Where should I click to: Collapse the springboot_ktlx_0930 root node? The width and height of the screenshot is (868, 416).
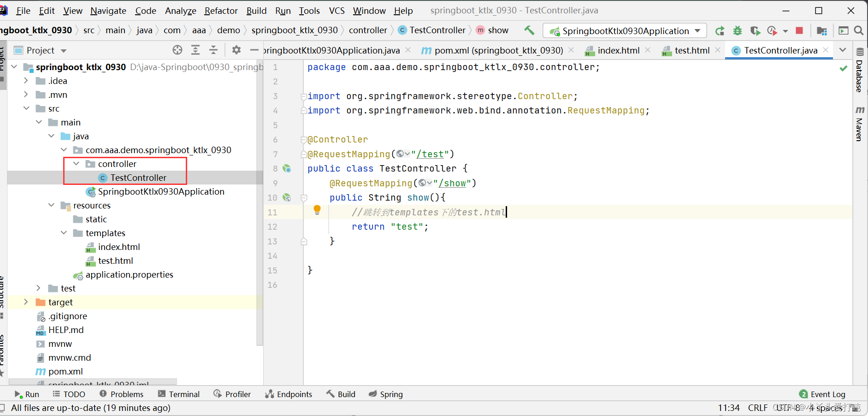pos(14,67)
